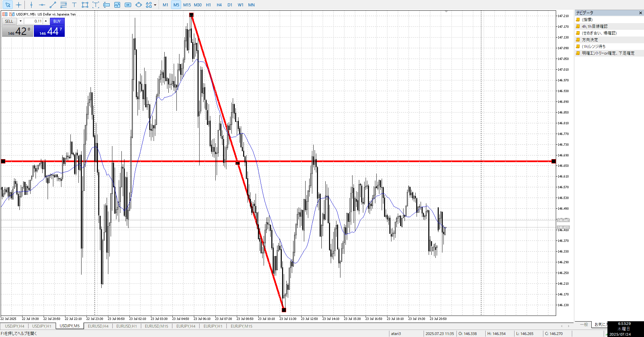Increase lot volume with up arrow
Image resolution: width=644 pixels, height=337 pixels.
(46, 21)
